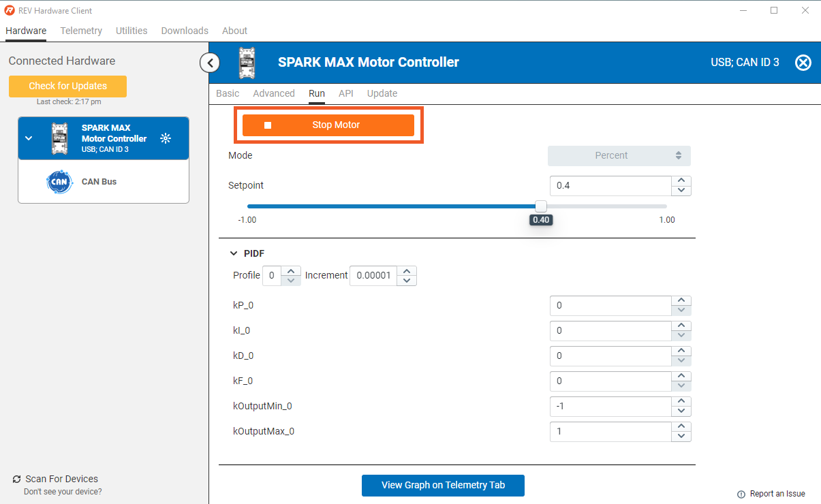Close the SPARK MAX panel with X icon
This screenshot has width=821, height=504.
tap(803, 63)
